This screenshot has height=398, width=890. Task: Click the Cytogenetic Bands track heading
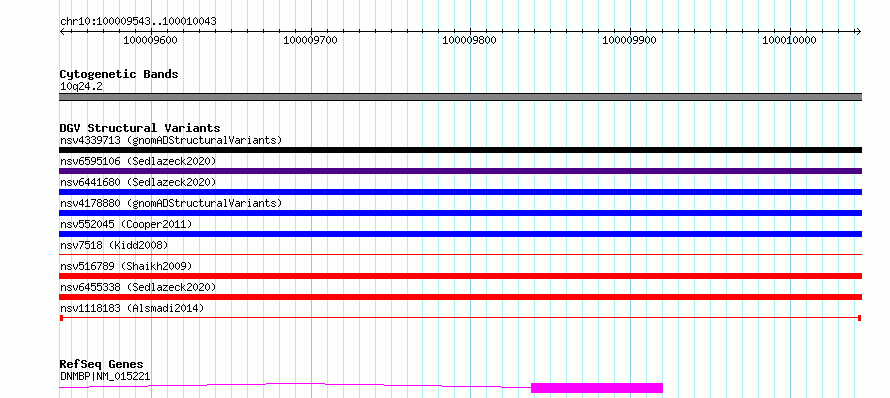[x=119, y=74]
